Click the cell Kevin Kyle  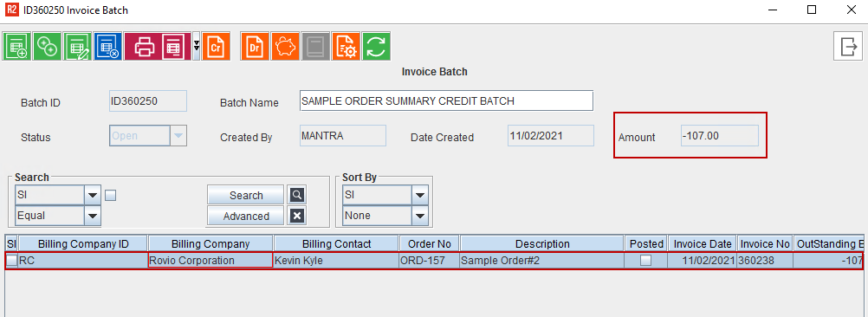coord(337,261)
